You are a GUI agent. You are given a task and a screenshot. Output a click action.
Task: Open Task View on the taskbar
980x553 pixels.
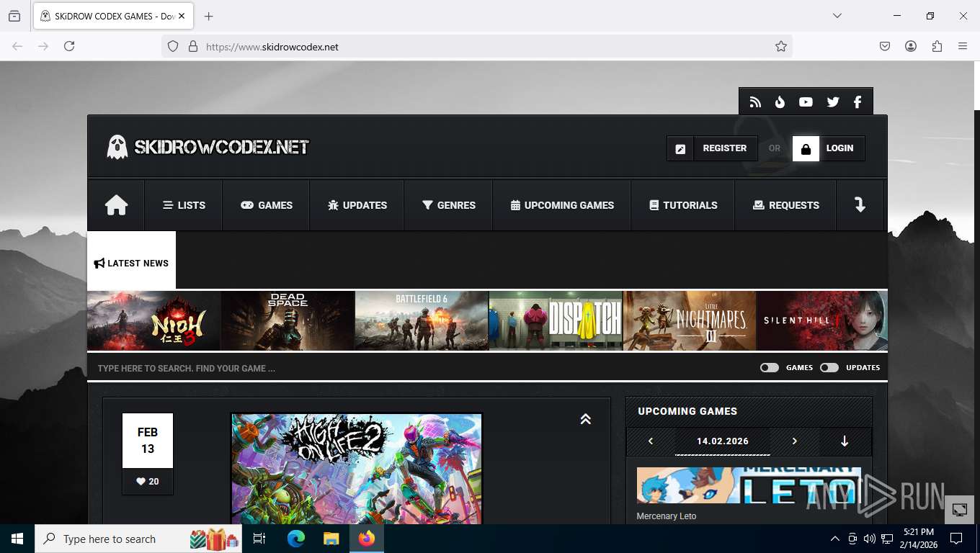[x=259, y=539]
